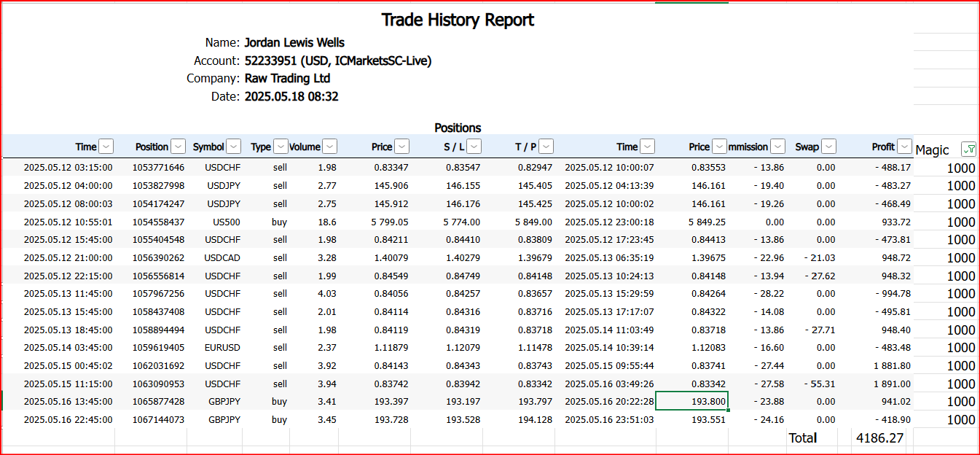The height and width of the screenshot is (455, 980).
Task: Select position number 1056390262
Action: 158,257
